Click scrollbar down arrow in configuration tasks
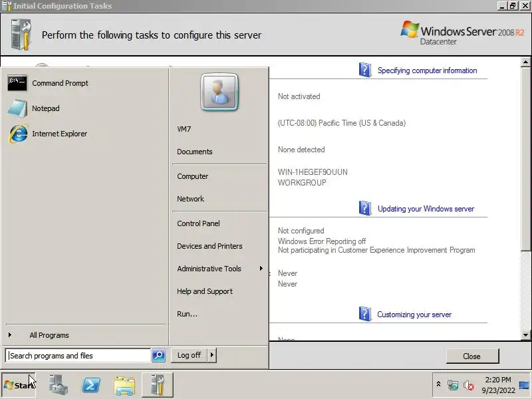 tap(525, 335)
